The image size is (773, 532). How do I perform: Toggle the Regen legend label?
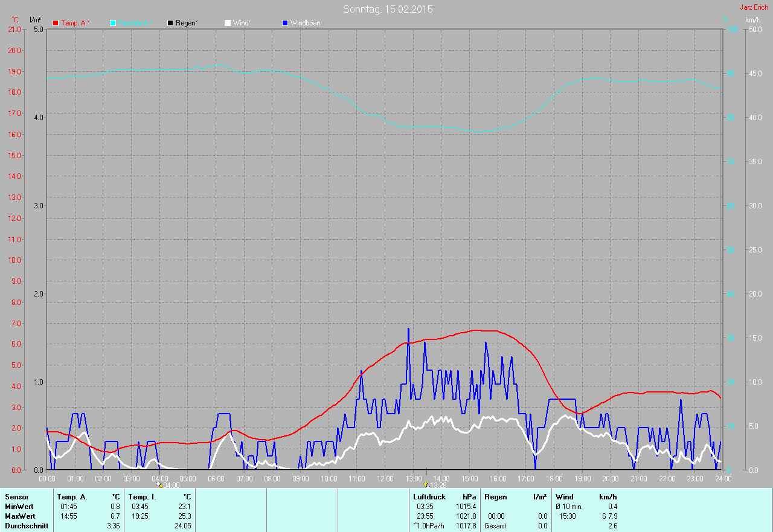point(187,23)
